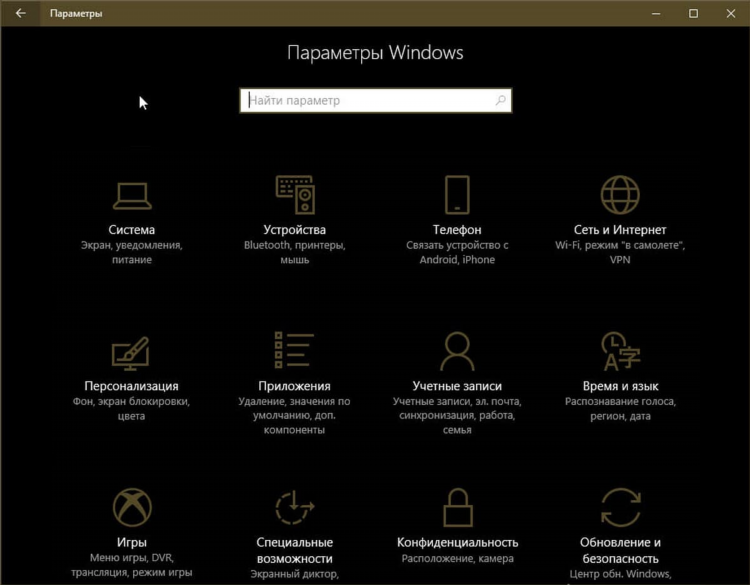This screenshot has height=585, width=750.
Task: Click 'Wi-Fi, режим "в самолете", VPN' text
Action: tap(620, 253)
